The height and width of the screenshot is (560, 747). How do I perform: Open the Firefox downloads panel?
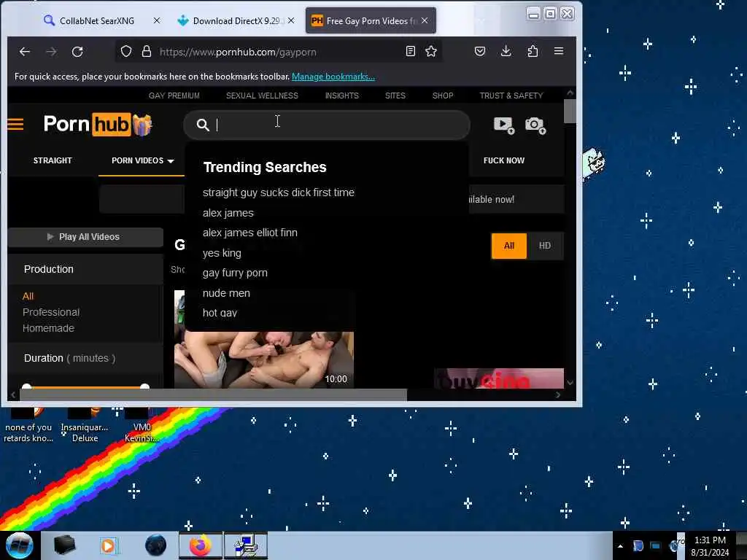[x=506, y=52]
